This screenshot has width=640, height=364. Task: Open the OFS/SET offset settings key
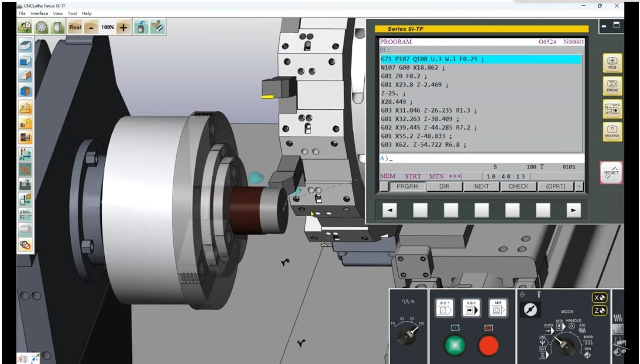[612, 110]
